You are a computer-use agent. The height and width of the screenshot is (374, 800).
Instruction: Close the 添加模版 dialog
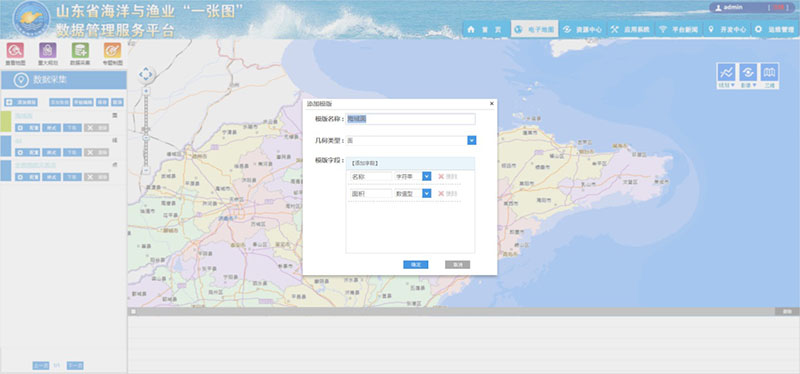492,104
